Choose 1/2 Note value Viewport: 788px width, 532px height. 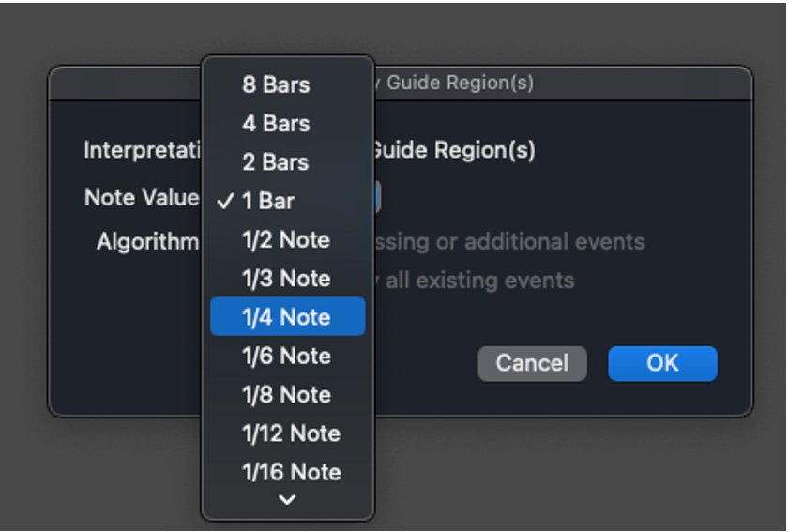coord(287,239)
